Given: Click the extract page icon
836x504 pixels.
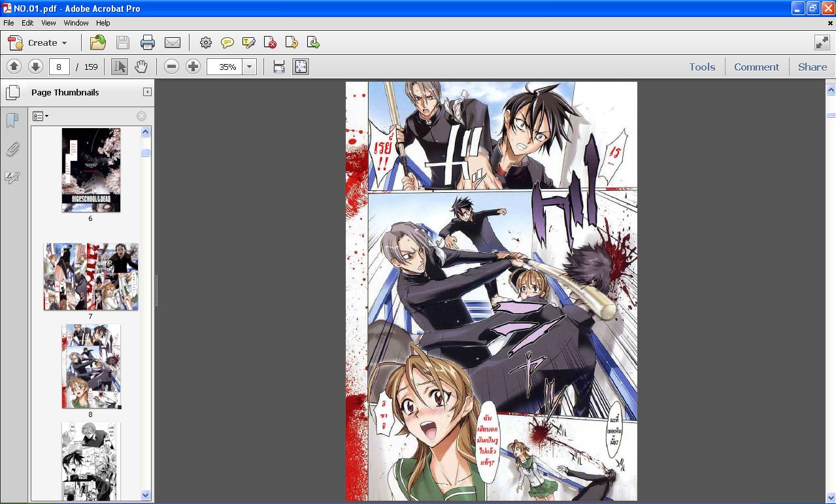Looking at the screenshot, I should tap(313, 43).
